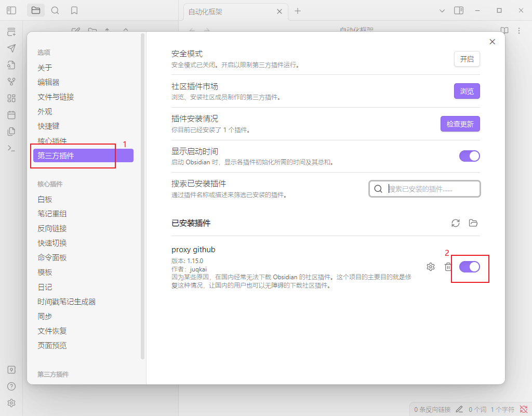The height and width of the screenshot is (416, 532).
Task: Delete the proxy github plugin via trash icon
Action: point(448,266)
